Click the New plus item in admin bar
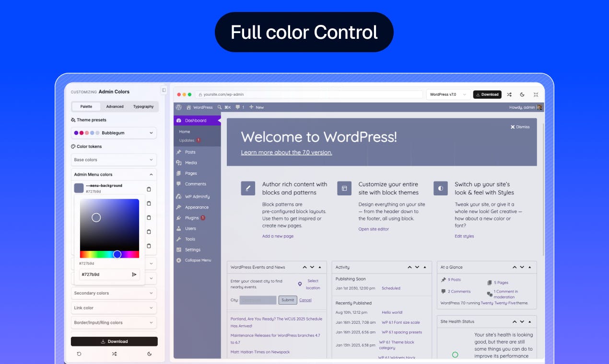Screen dimensions: 609x364 click(x=257, y=107)
